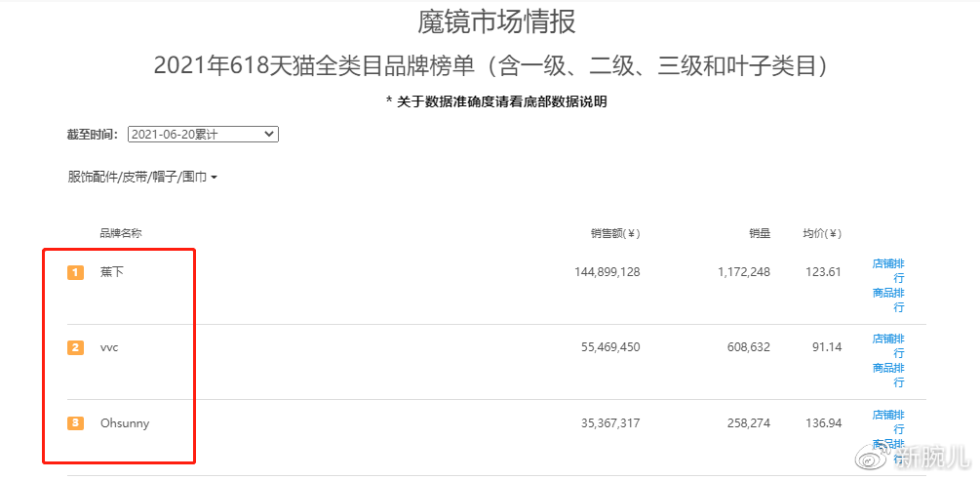Click the 销量 column header
Image resolution: width=980 pixels, height=480 pixels.
pos(760,234)
